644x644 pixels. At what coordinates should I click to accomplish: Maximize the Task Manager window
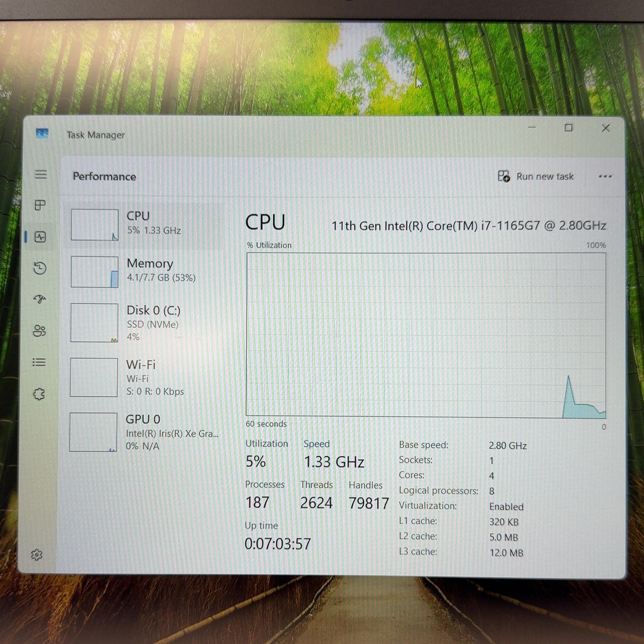[568, 128]
